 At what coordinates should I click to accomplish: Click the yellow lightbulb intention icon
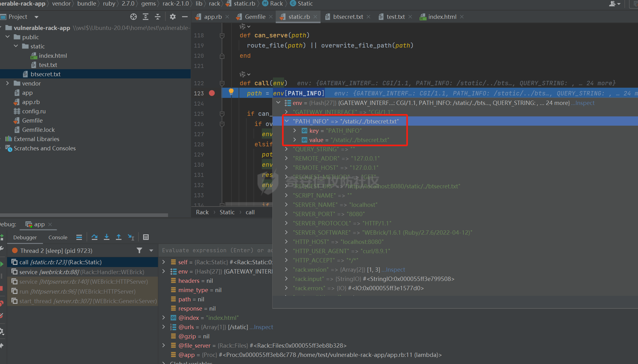pos(231,92)
